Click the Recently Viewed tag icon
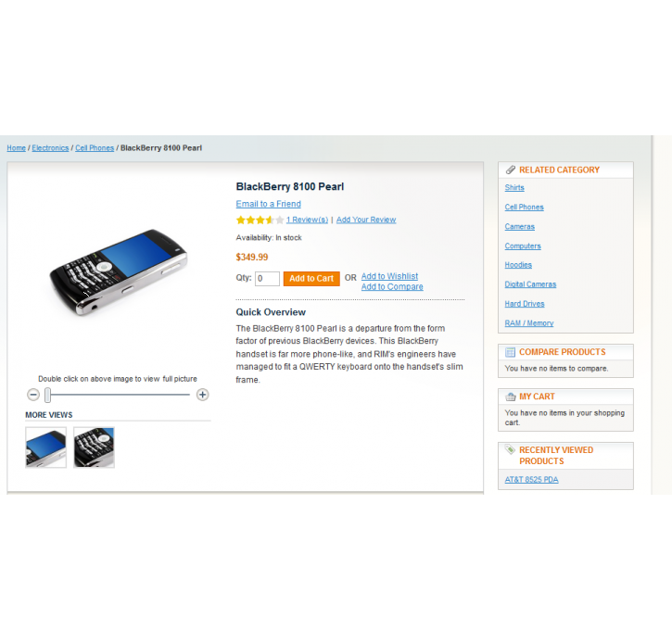The width and height of the screenshot is (672, 630). point(510,449)
